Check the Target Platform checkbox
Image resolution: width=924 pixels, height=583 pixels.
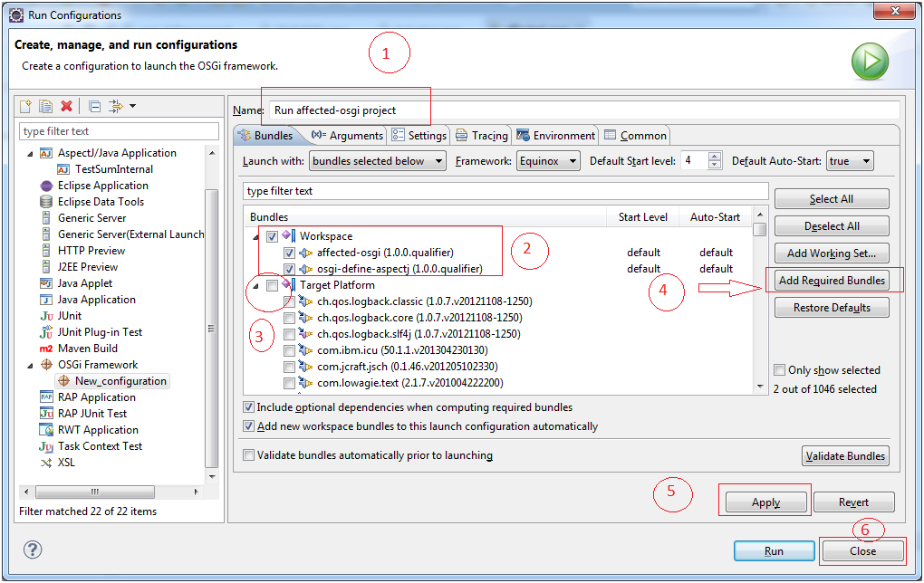(272, 285)
